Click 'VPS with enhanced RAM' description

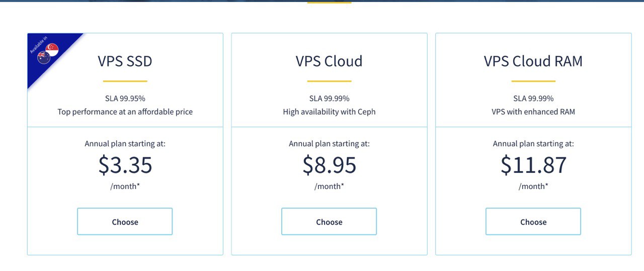click(x=533, y=112)
